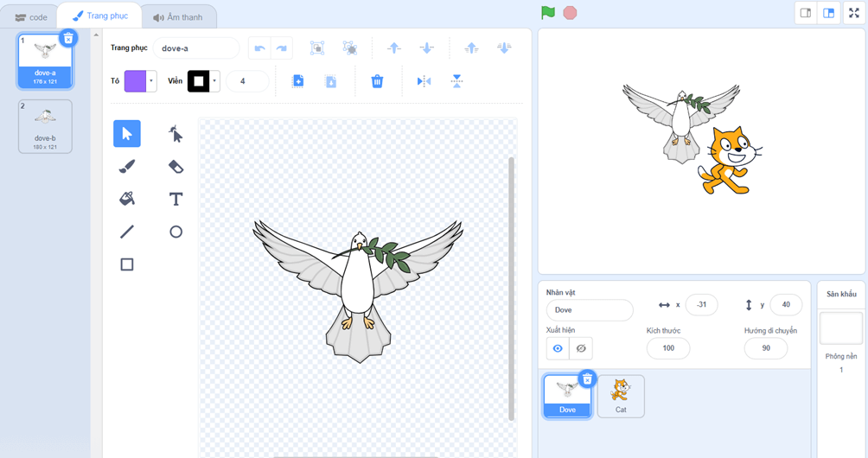
Task: Edit the outline width value 4
Action: [247, 80]
